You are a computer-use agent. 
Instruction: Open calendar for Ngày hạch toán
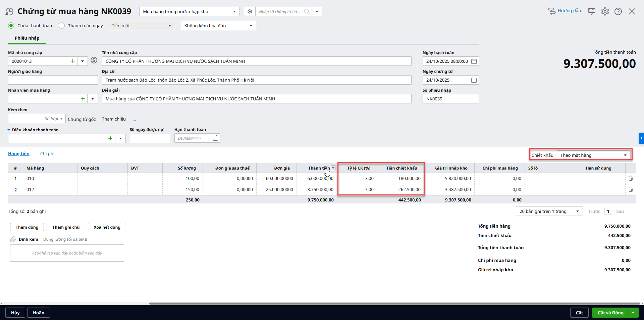tap(474, 61)
